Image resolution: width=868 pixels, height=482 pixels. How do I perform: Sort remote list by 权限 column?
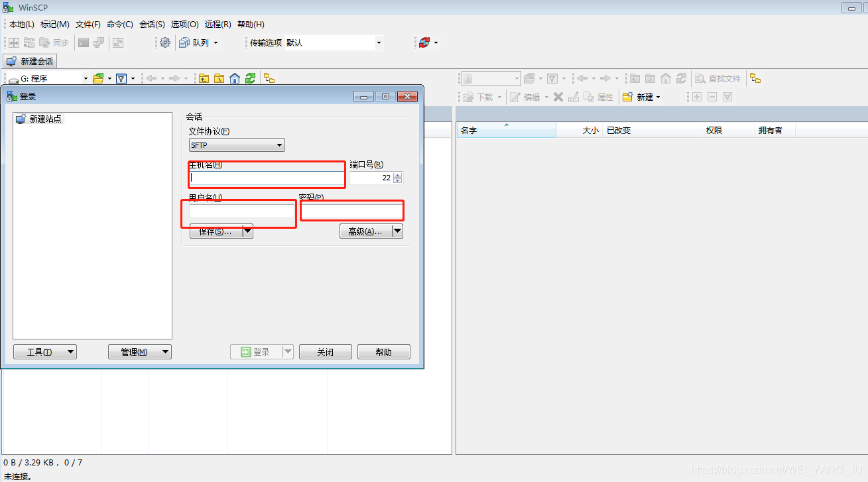pos(729,130)
